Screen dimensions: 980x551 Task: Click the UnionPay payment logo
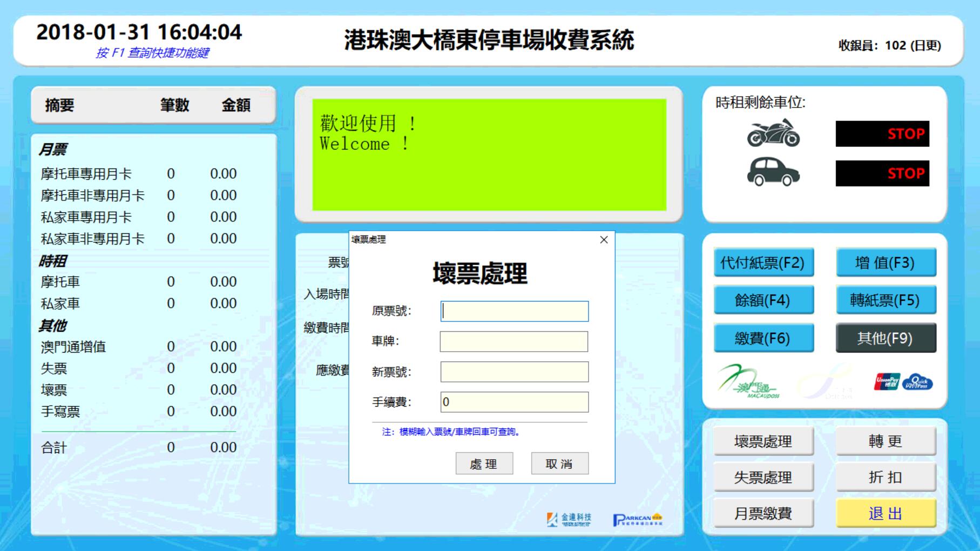[887, 382]
